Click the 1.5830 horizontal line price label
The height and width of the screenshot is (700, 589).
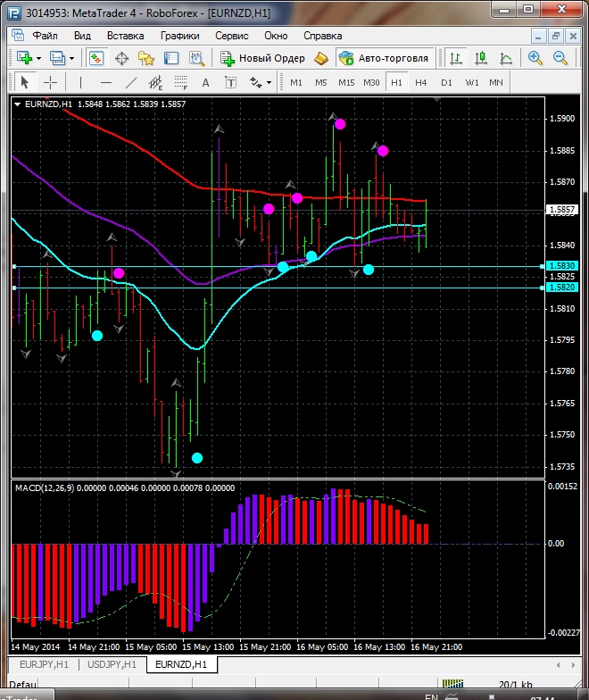(563, 266)
